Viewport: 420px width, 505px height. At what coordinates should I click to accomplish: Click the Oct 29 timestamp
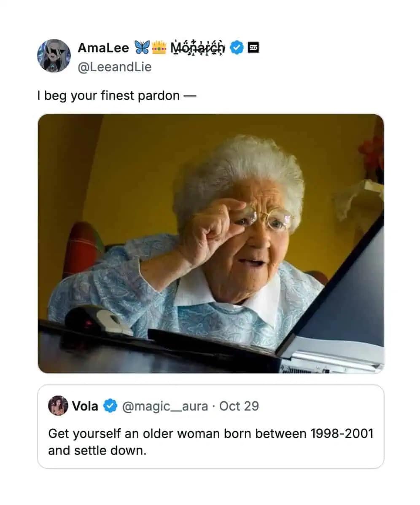coord(239,406)
